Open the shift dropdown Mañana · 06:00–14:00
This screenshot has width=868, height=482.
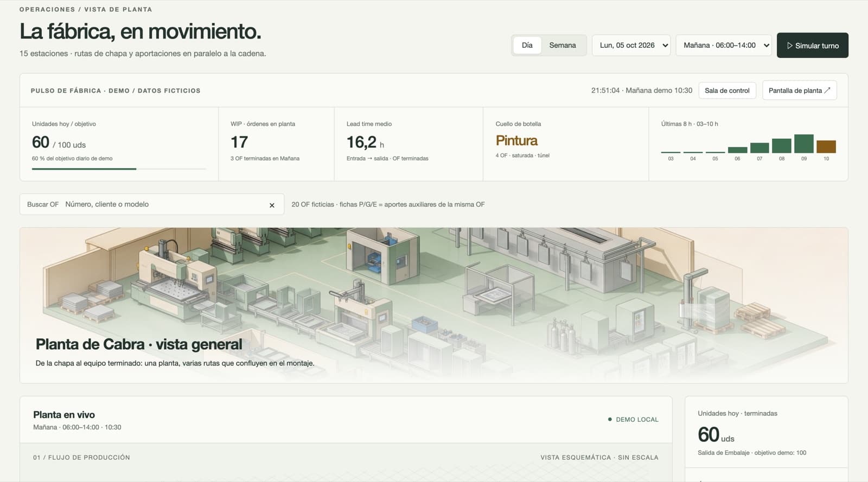click(x=724, y=46)
